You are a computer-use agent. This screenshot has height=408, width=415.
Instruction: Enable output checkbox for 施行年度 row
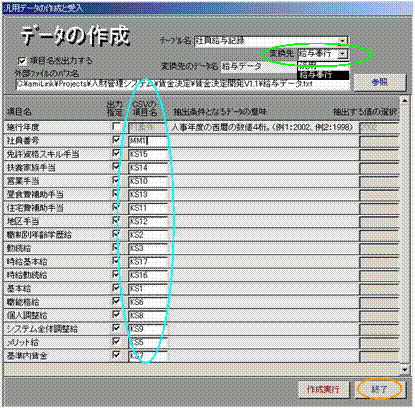tap(116, 126)
